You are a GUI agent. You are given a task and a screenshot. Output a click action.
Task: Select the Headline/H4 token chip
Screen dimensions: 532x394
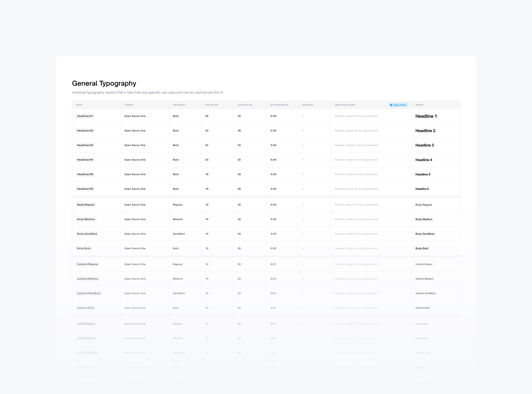(85, 160)
